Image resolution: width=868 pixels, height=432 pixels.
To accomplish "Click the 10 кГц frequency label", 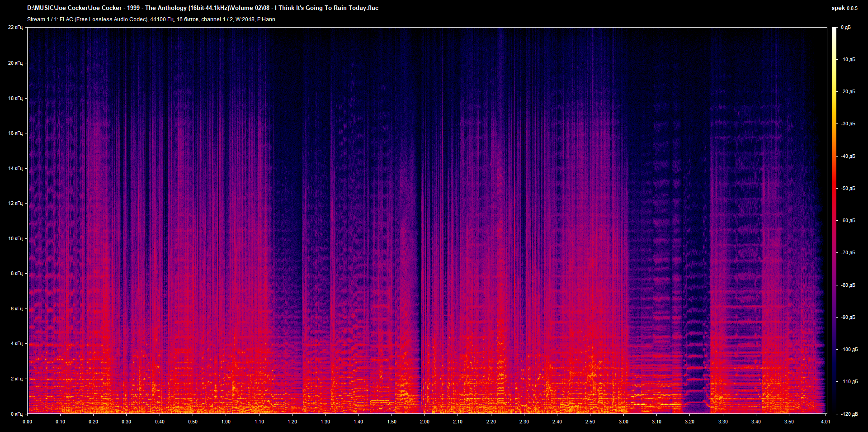I will point(15,238).
